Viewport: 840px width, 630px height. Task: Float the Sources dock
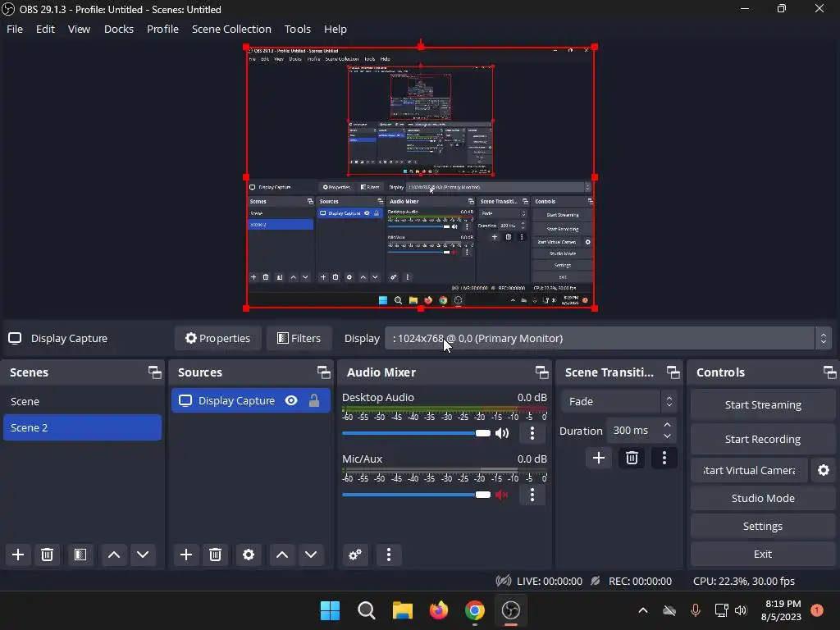pos(323,372)
